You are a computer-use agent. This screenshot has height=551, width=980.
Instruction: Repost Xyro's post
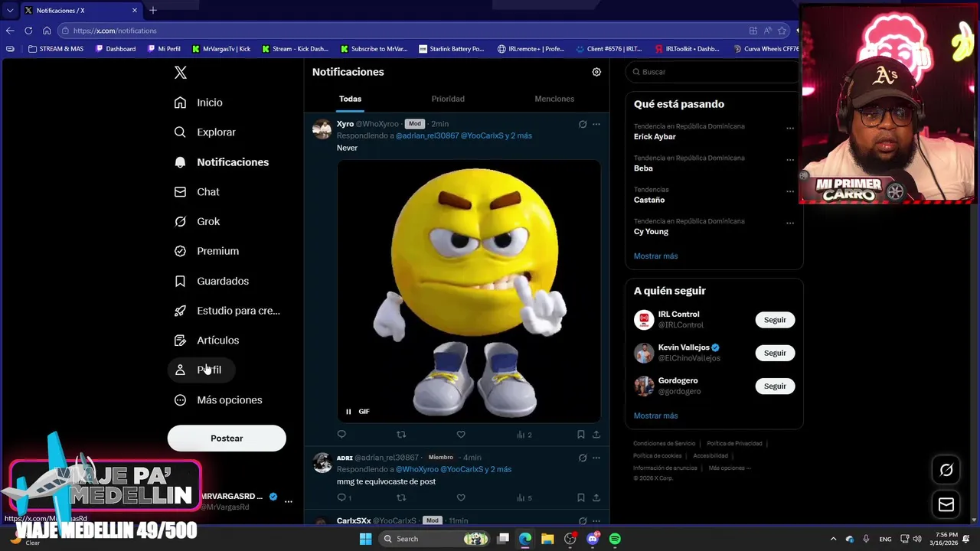(x=401, y=435)
